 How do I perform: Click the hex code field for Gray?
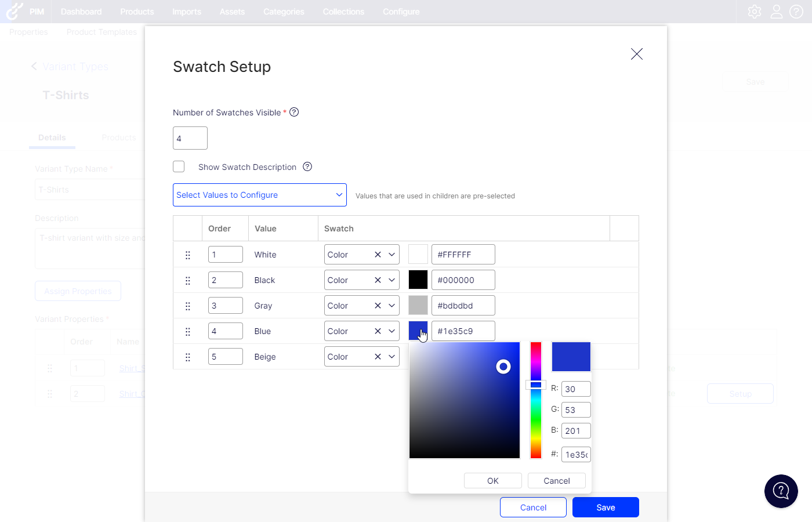click(463, 306)
